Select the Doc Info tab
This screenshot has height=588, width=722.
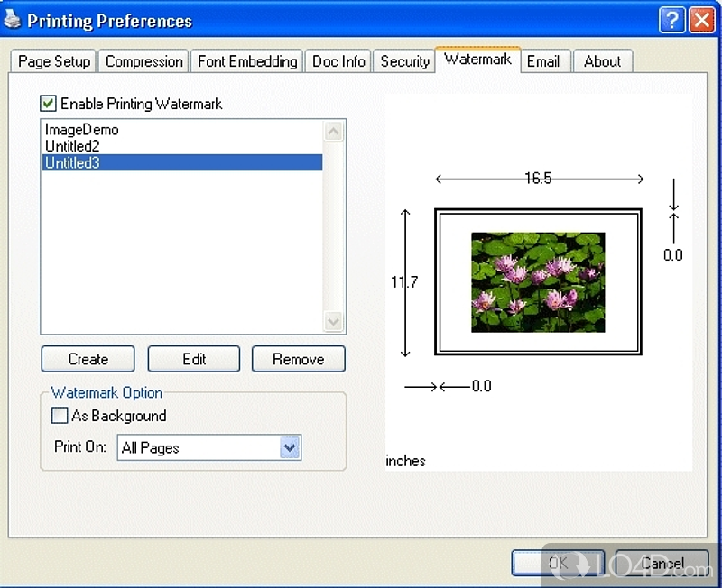click(x=338, y=61)
